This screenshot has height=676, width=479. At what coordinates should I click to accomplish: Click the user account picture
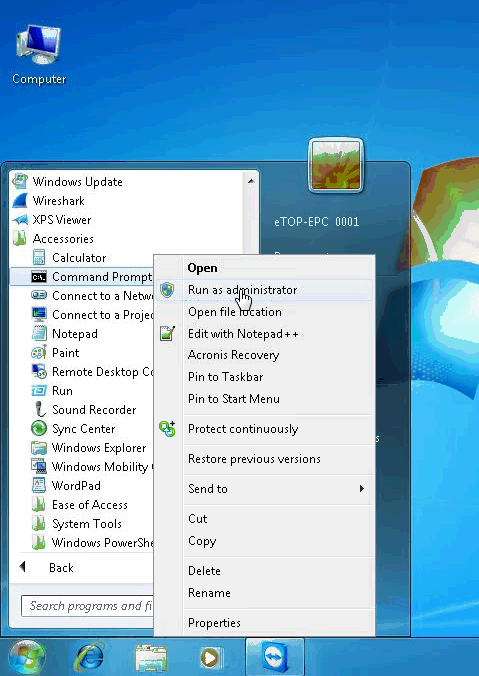(335, 165)
